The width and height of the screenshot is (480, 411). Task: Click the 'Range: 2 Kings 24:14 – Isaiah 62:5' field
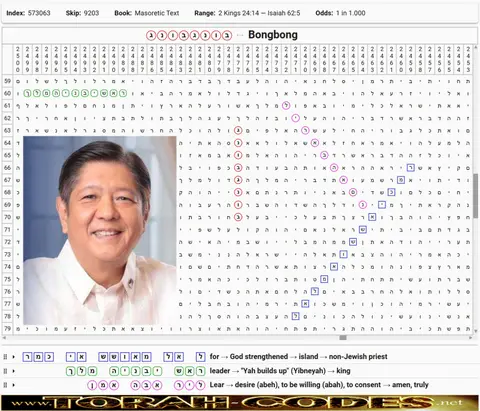[x=247, y=13]
